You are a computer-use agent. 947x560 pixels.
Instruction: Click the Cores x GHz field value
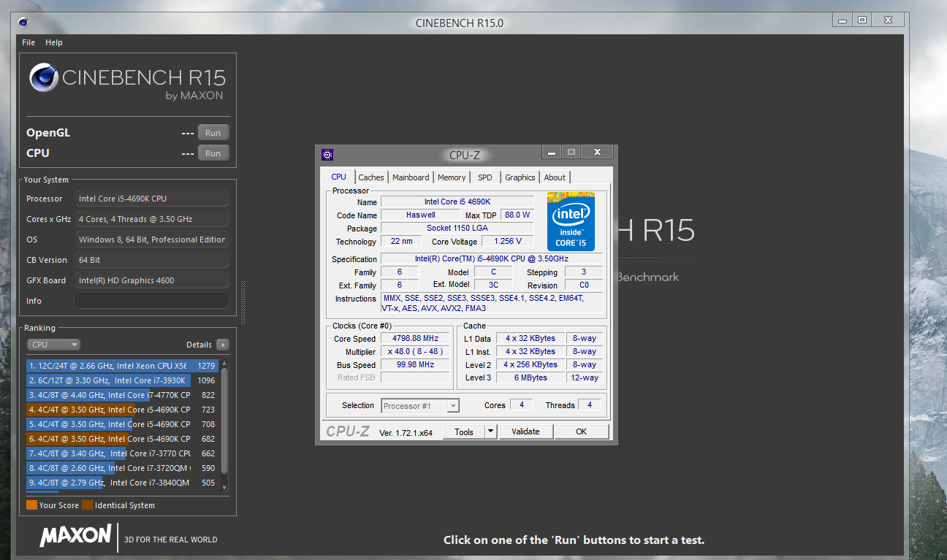click(152, 219)
